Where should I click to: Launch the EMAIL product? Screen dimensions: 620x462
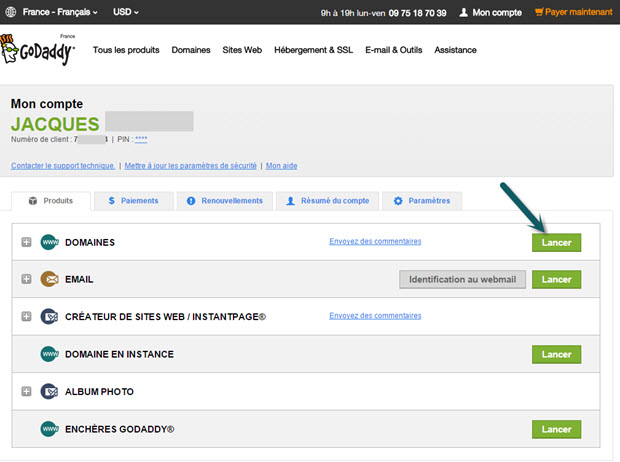tap(556, 279)
